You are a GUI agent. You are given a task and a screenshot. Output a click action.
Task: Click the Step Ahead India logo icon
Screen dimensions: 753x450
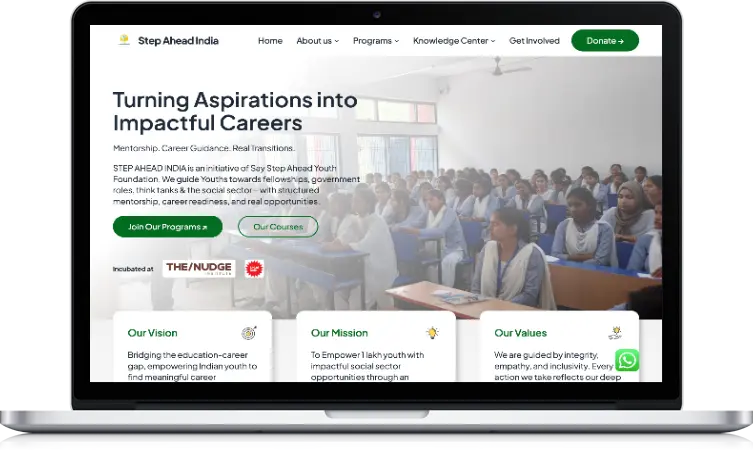coord(124,40)
